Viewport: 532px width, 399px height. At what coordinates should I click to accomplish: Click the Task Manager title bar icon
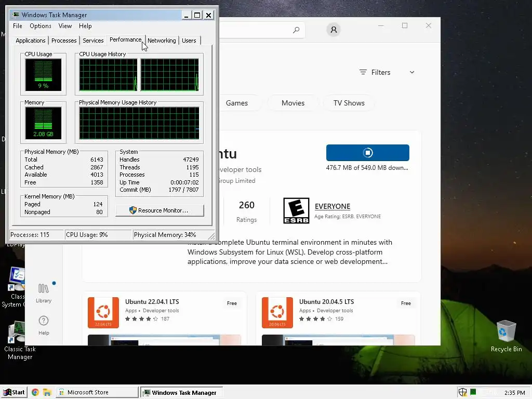click(x=15, y=15)
